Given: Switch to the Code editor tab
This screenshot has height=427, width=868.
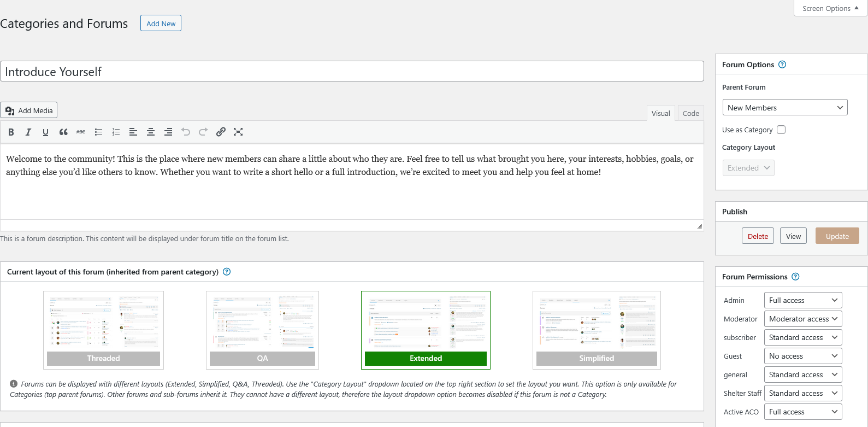Looking at the screenshot, I should [x=690, y=113].
